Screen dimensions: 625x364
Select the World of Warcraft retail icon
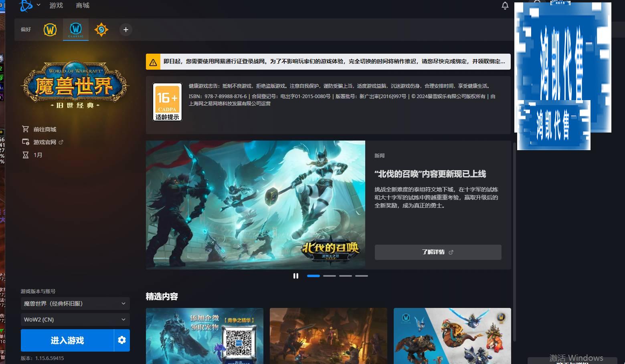tap(50, 30)
